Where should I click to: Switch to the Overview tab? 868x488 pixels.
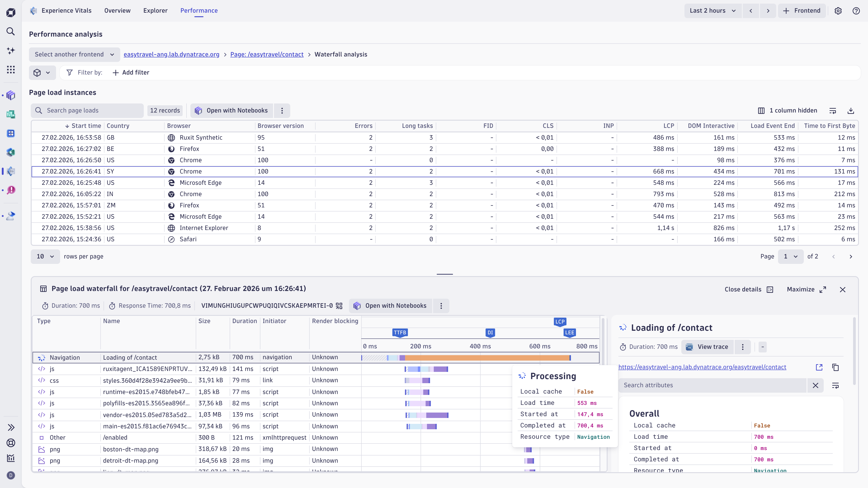117,11
